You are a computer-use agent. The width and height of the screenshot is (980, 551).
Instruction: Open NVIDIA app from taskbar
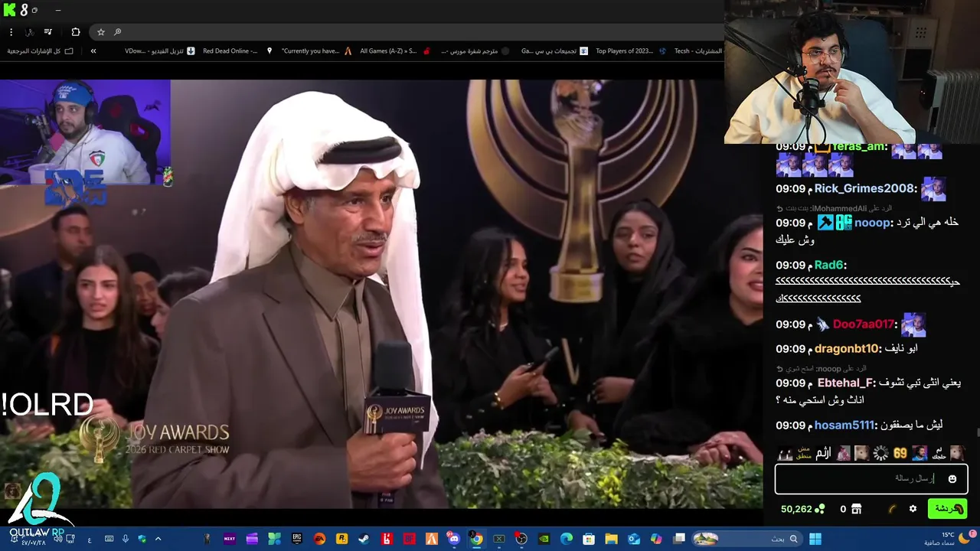544,539
